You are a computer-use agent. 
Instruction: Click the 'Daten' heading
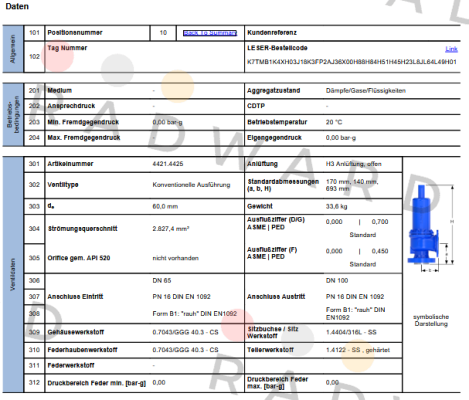(x=17, y=6)
